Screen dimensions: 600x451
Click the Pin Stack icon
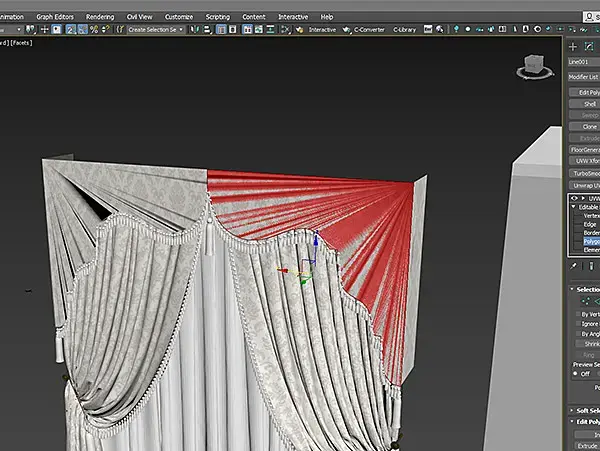click(573, 267)
